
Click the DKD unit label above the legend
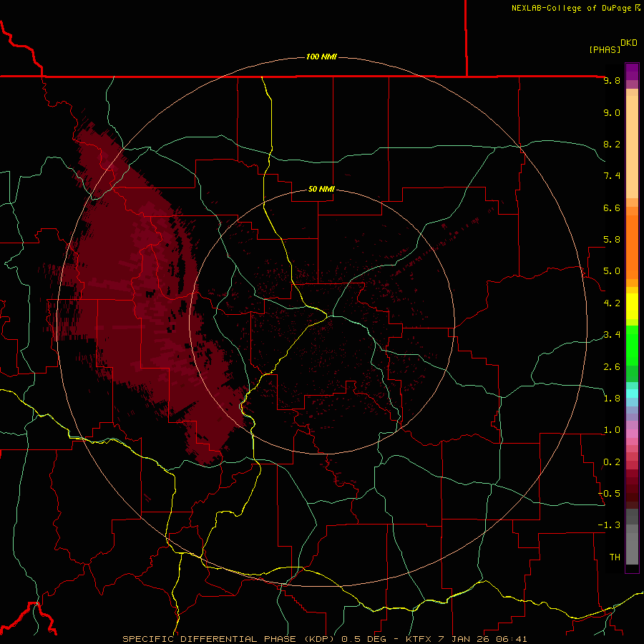(629, 43)
